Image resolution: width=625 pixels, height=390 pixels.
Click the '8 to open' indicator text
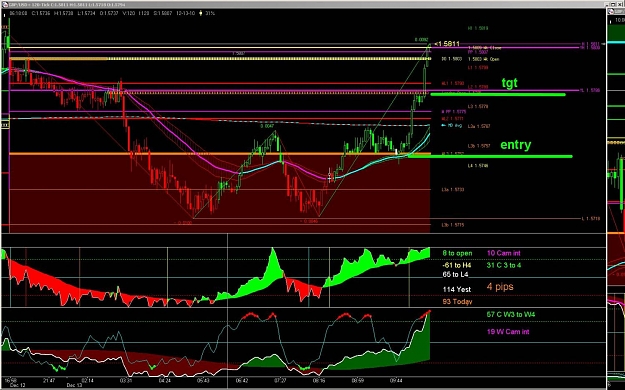tap(457, 253)
